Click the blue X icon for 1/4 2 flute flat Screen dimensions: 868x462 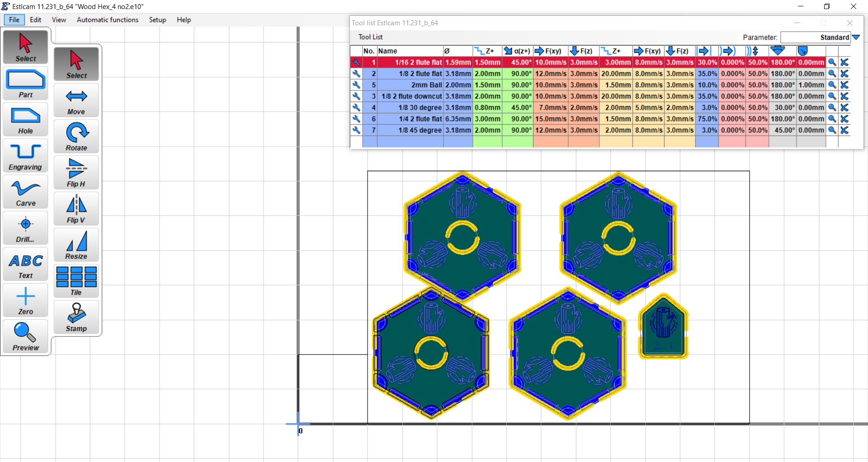point(844,119)
